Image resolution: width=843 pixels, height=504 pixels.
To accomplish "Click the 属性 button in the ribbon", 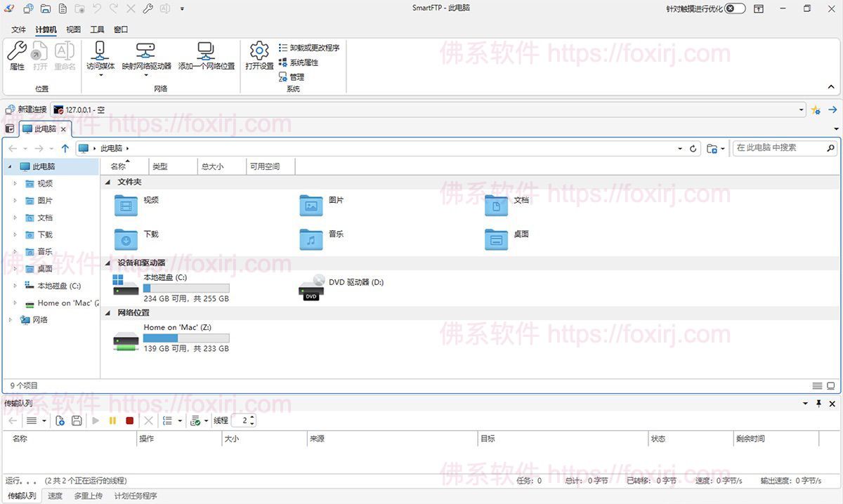I will (17, 55).
